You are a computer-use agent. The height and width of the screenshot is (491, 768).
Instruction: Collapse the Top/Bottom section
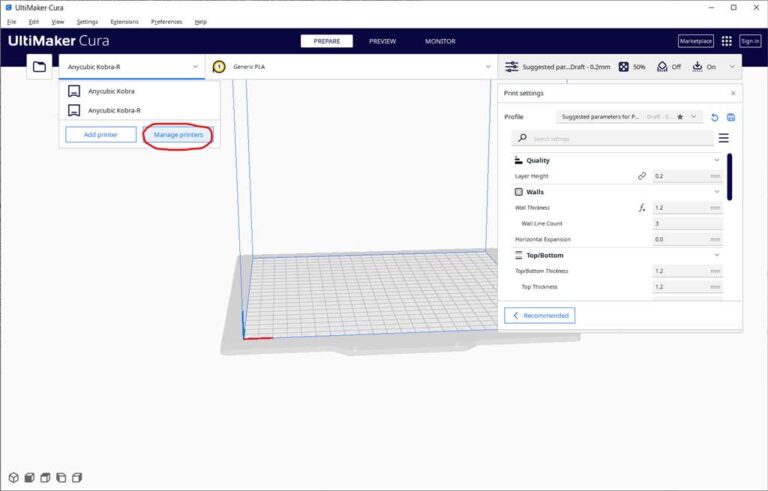click(717, 255)
